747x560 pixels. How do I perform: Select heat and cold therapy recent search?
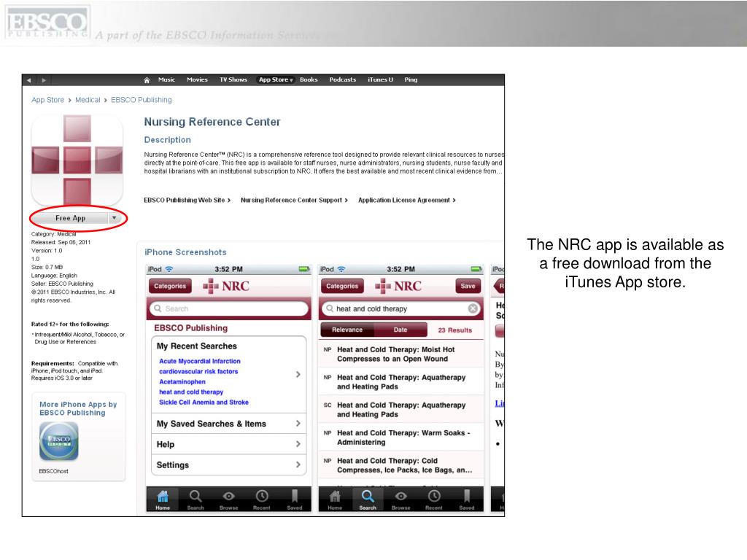point(191,392)
